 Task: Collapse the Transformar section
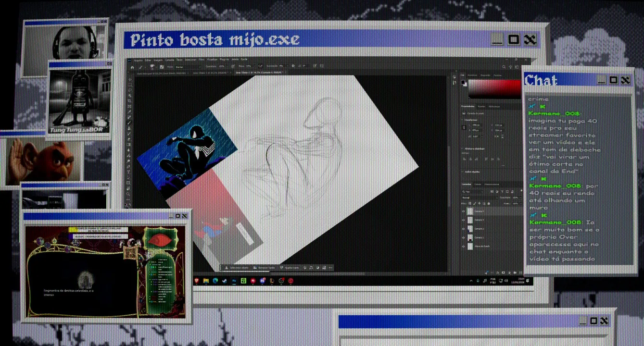[463, 120]
